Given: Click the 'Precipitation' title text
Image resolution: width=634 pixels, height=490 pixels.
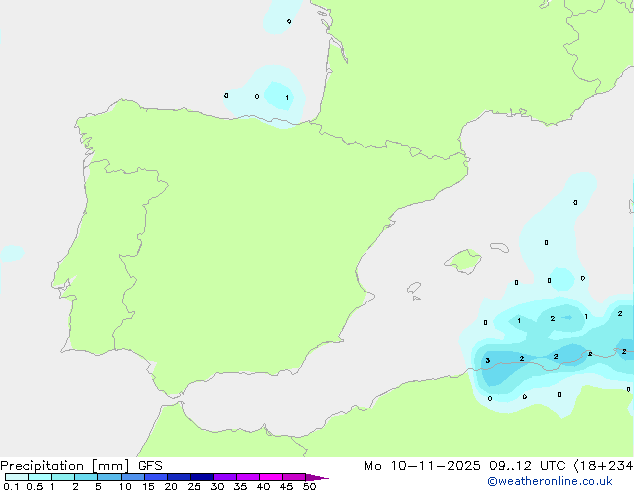Looking at the screenshot, I should pyautogui.click(x=42, y=466).
